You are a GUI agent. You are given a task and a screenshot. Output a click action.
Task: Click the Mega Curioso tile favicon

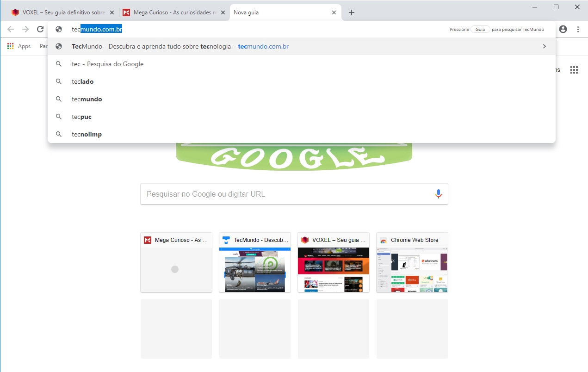click(148, 240)
